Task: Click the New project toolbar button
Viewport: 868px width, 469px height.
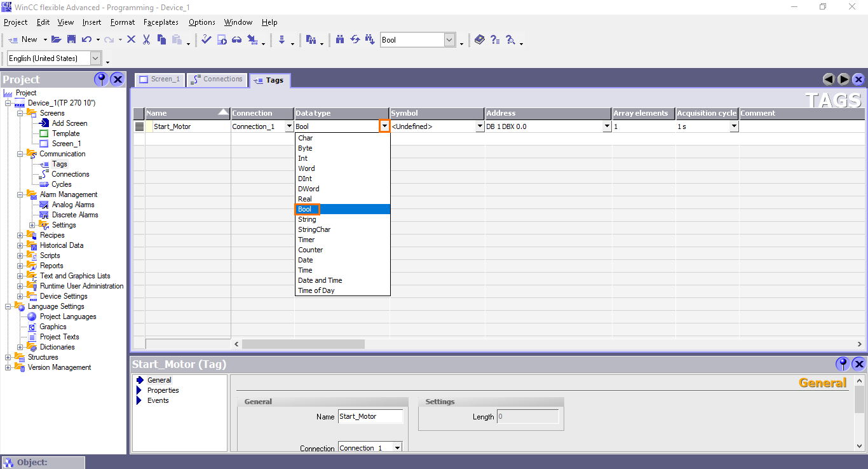Action: [x=23, y=39]
